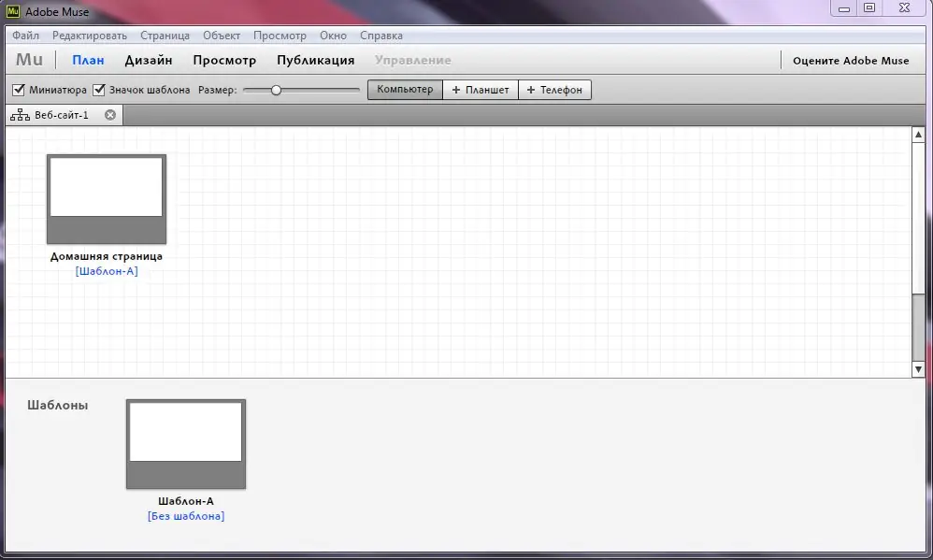This screenshot has height=560, width=933.
Task: Click scrollbar down arrow in plan view
Action: [x=918, y=369]
